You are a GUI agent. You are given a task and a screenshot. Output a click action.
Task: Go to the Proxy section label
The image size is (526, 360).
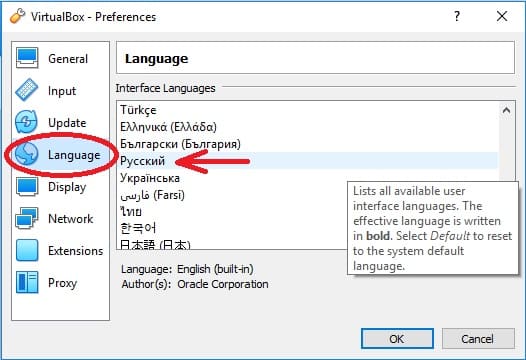(x=63, y=283)
